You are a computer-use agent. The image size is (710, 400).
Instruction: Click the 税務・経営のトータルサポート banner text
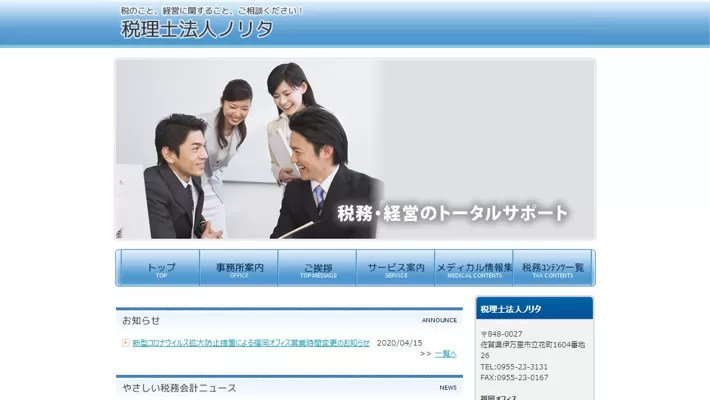pyautogui.click(x=452, y=213)
